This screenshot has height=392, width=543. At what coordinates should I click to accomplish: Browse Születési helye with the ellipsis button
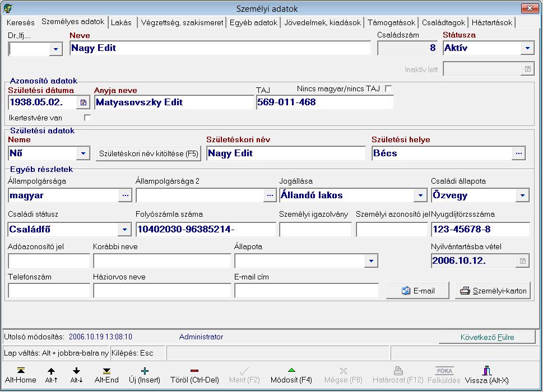tap(518, 153)
